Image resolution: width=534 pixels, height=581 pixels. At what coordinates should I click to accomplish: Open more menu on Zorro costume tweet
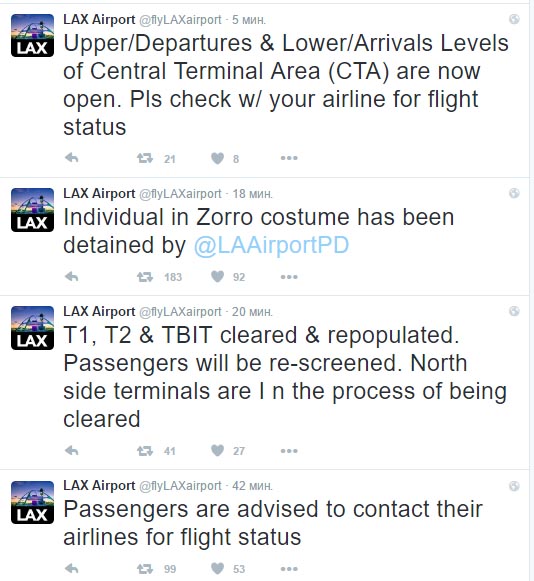tap(289, 277)
